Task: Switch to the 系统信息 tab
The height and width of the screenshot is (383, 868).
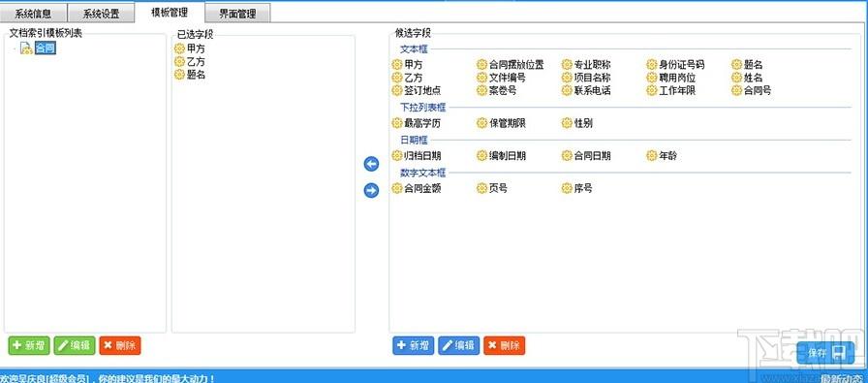Action: [x=33, y=14]
